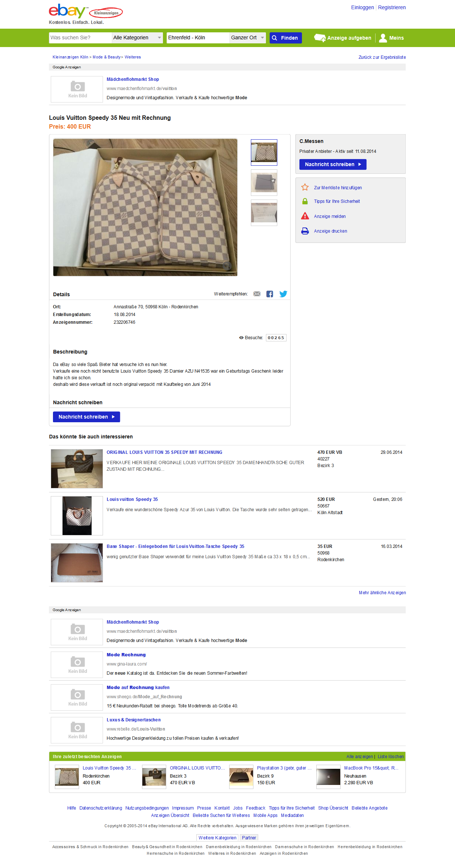The image size is (455, 868).
Task: Click the Was suchen Sie search field
Action: point(80,38)
